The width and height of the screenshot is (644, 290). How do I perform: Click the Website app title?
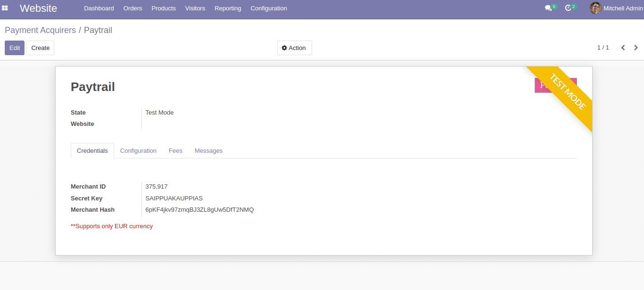click(38, 8)
